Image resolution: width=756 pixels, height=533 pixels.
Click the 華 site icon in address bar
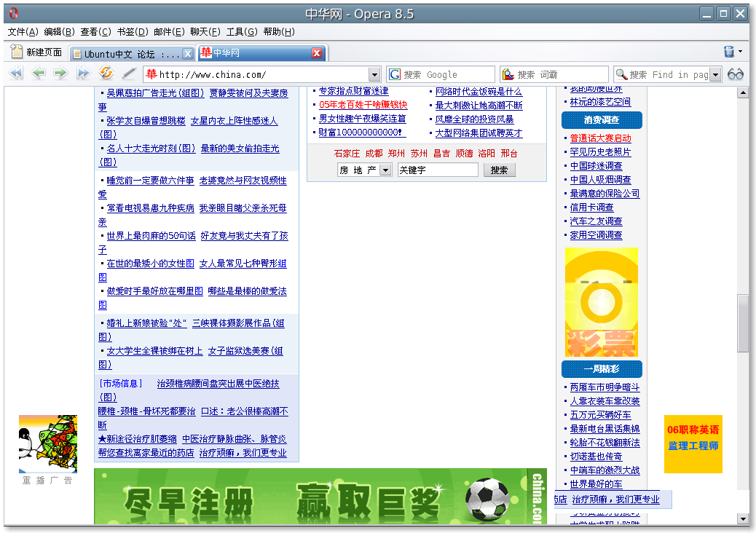coord(151,74)
